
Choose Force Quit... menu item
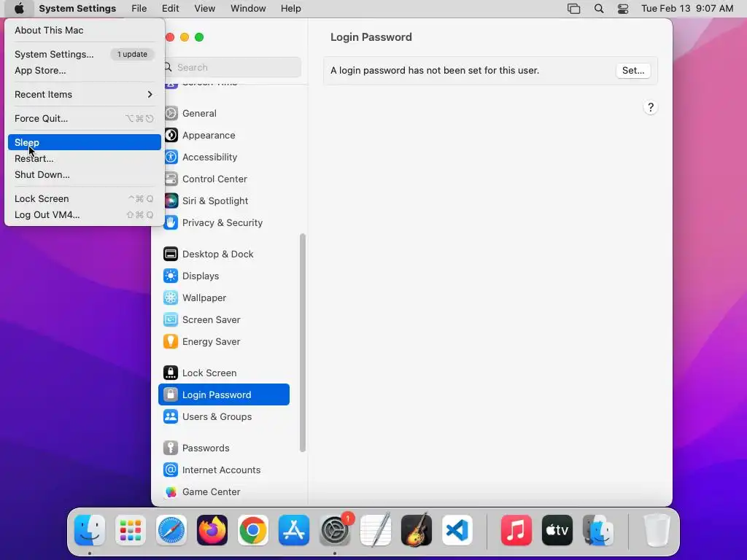pos(85,119)
